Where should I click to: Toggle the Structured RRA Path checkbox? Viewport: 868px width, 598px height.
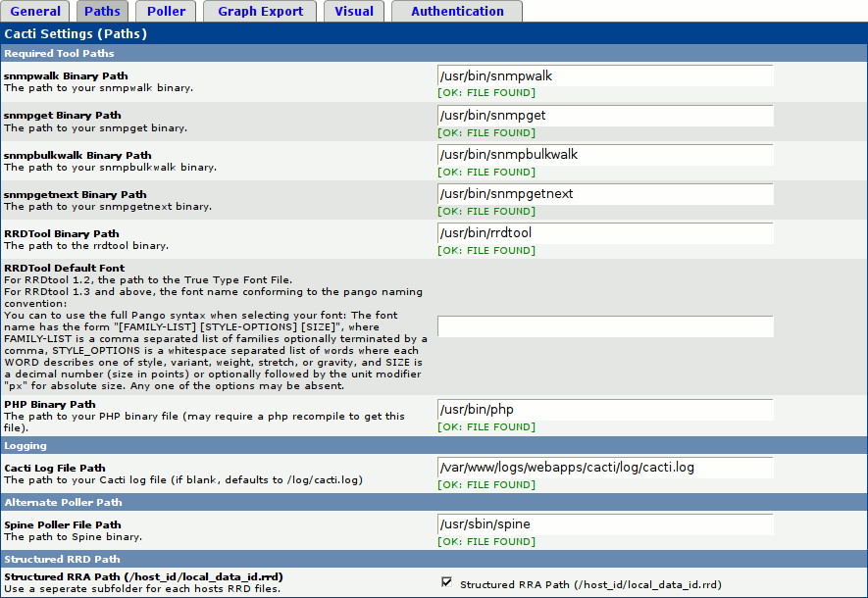click(446, 582)
